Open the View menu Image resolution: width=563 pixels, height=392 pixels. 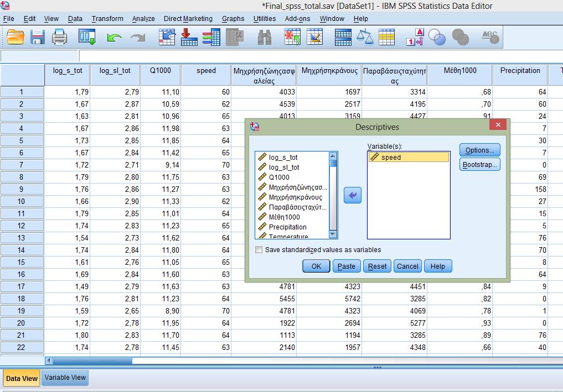click(x=51, y=19)
